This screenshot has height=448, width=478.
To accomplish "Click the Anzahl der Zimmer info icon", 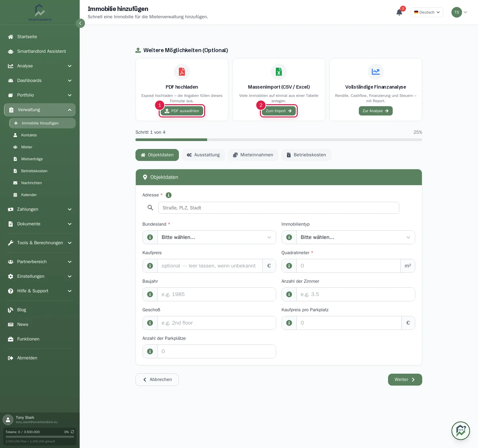I will (289, 294).
